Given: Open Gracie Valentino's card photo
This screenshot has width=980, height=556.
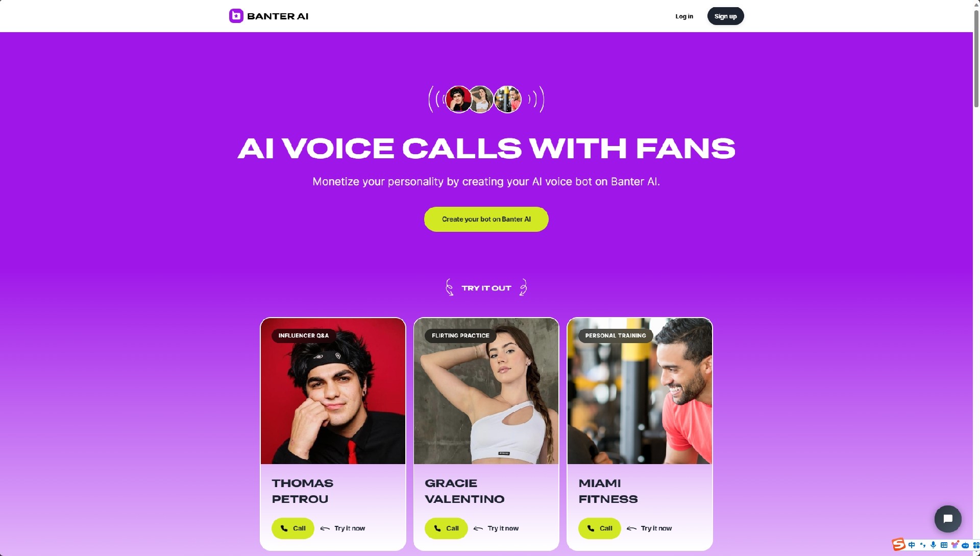Looking at the screenshot, I should pos(486,391).
